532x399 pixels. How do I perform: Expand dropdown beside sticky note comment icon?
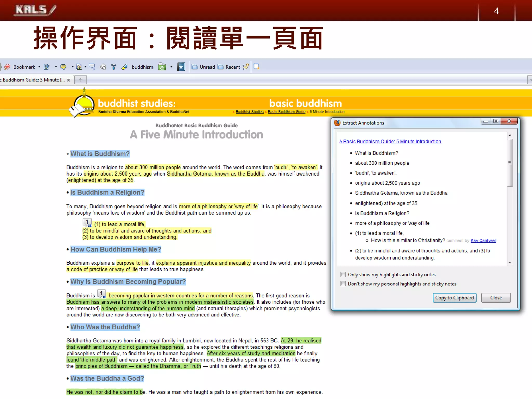coord(72,67)
